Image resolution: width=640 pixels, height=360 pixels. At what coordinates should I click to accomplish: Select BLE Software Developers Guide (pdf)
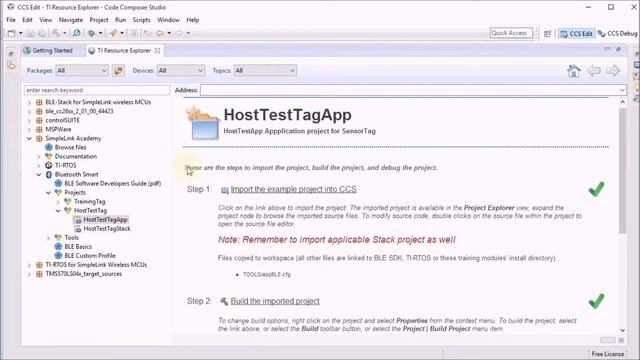[x=113, y=184]
